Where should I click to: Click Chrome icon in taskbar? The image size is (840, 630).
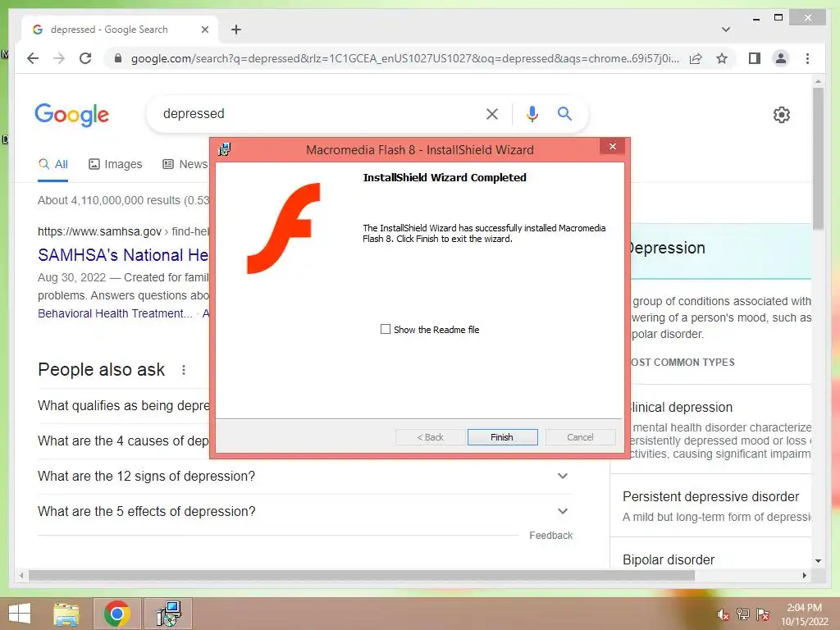pyautogui.click(x=117, y=614)
